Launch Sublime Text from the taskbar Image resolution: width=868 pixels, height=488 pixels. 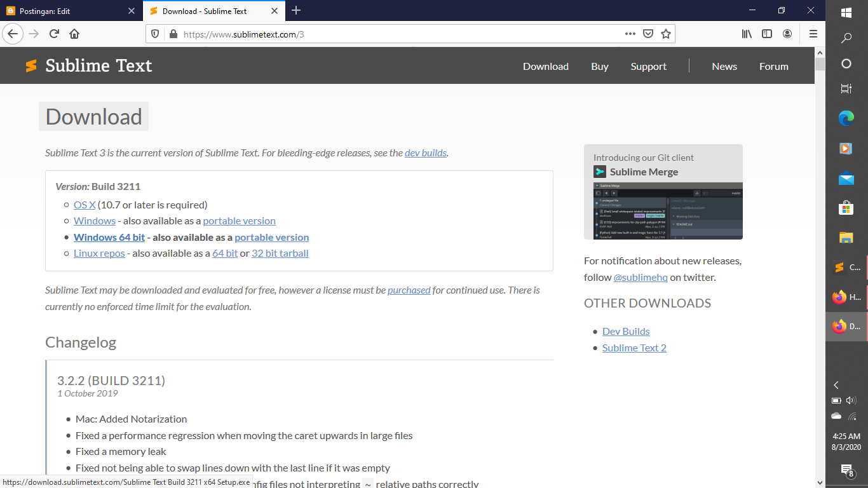846,267
